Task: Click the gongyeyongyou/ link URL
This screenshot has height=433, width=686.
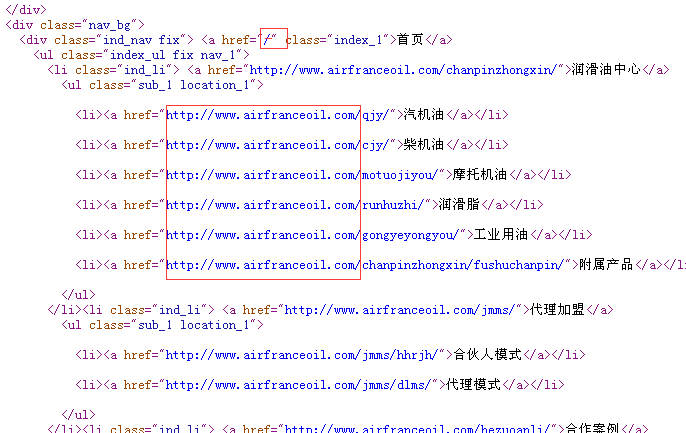Action: point(312,235)
